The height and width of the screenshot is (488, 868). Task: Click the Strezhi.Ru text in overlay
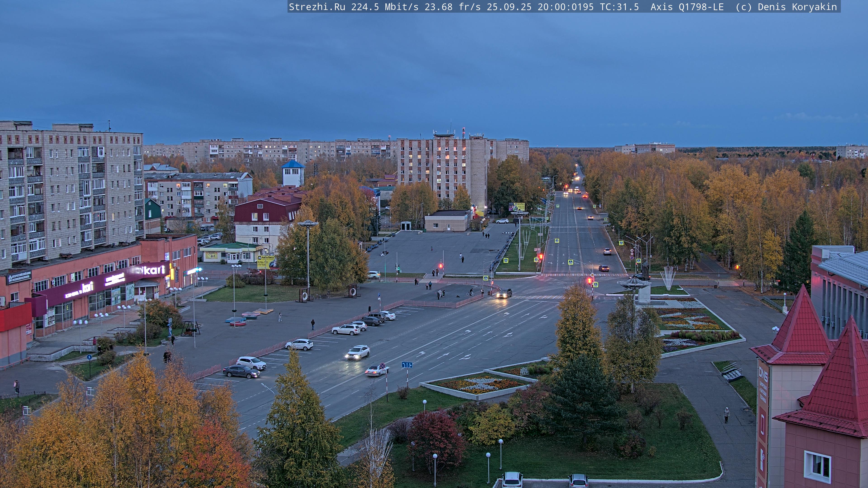pos(317,7)
